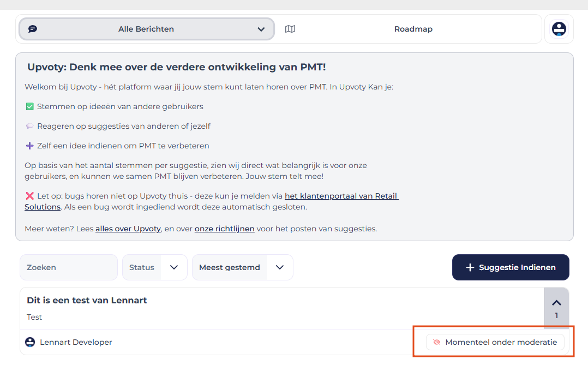Select the Alle Berichten board selector
The width and height of the screenshot is (588, 371).
click(146, 29)
